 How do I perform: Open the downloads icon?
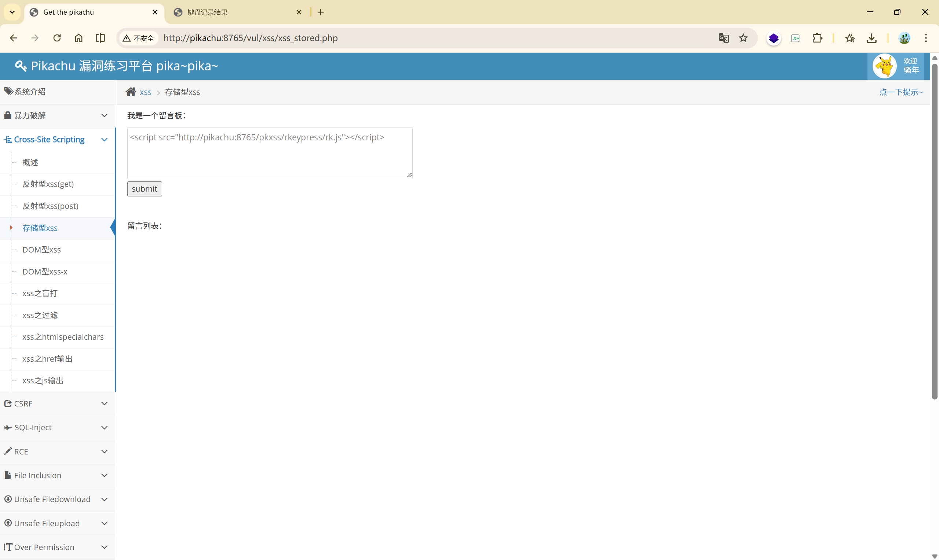(x=872, y=38)
